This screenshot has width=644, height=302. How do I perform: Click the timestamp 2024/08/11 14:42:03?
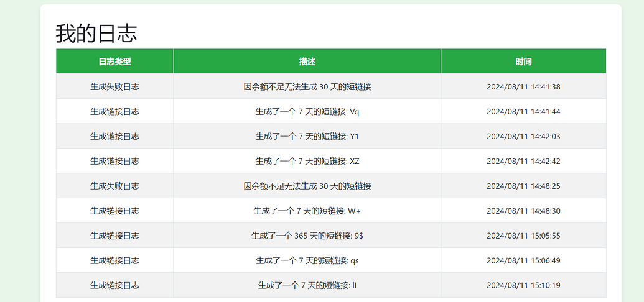pyautogui.click(x=524, y=137)
